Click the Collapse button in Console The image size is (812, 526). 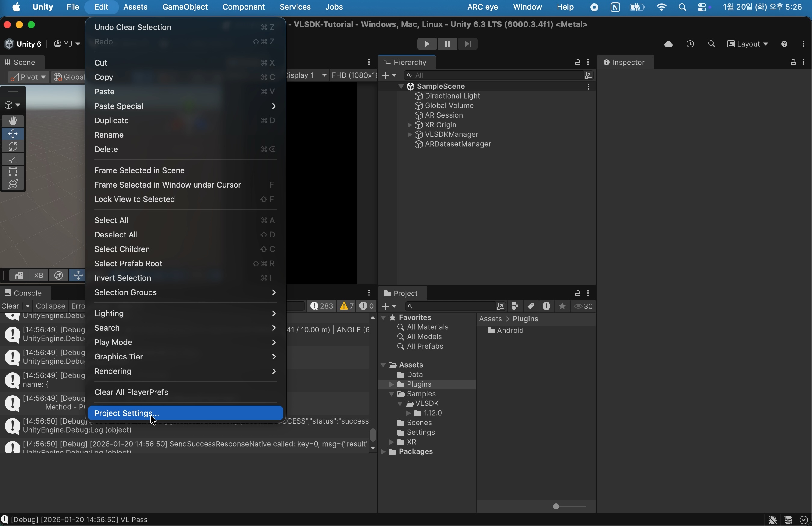(x=50, y=306)
